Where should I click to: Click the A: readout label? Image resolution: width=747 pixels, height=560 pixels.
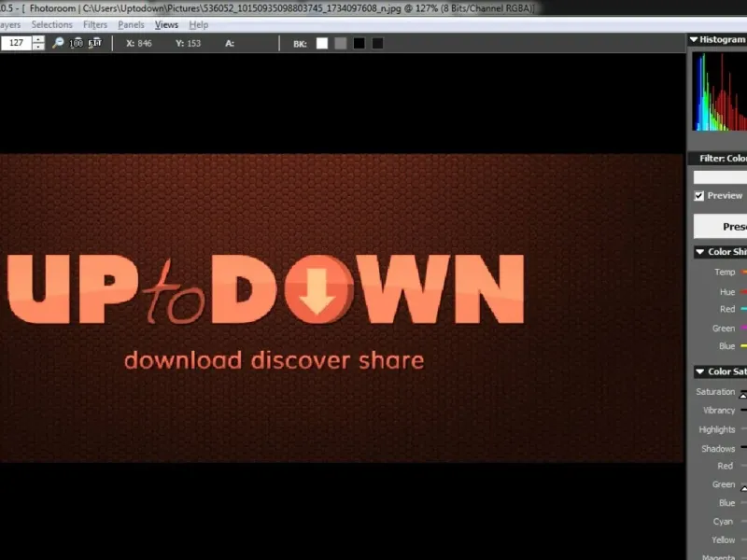tap(230, 43)
